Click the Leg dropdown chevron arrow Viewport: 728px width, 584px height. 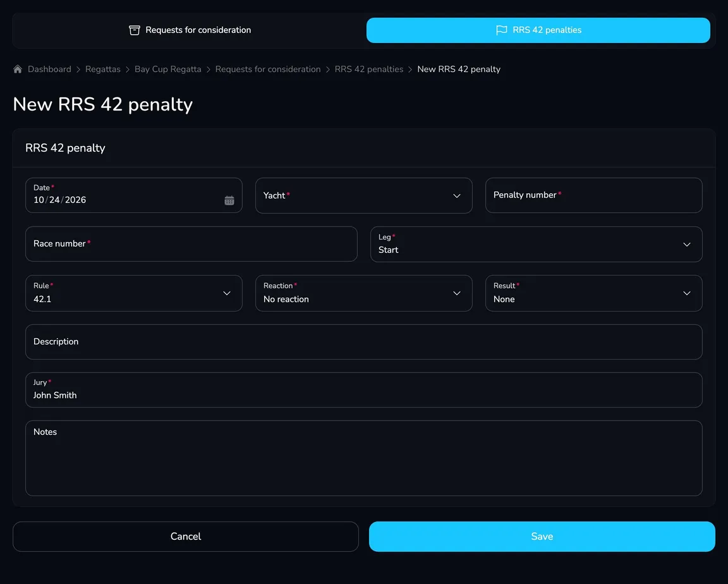[687, 245]
